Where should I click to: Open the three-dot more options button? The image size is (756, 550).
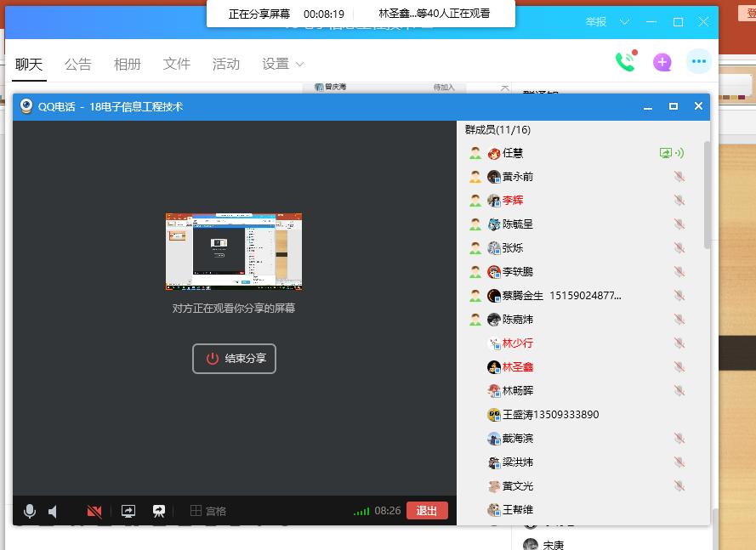tap(699, 62)
